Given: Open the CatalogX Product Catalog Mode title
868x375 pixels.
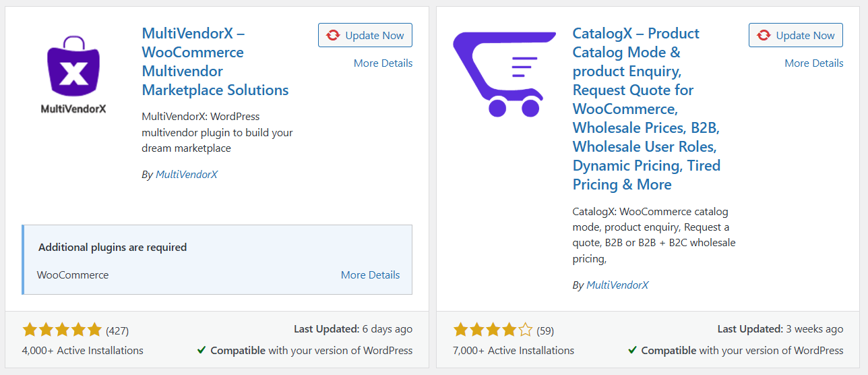Looking at the screenshot, I should (x=646, y=109).
